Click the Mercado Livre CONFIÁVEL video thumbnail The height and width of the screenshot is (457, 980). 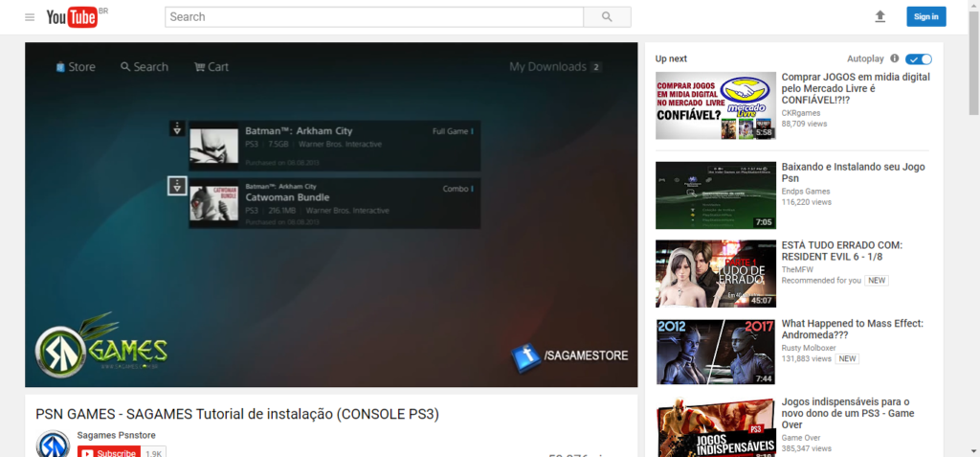coord(716,105)
